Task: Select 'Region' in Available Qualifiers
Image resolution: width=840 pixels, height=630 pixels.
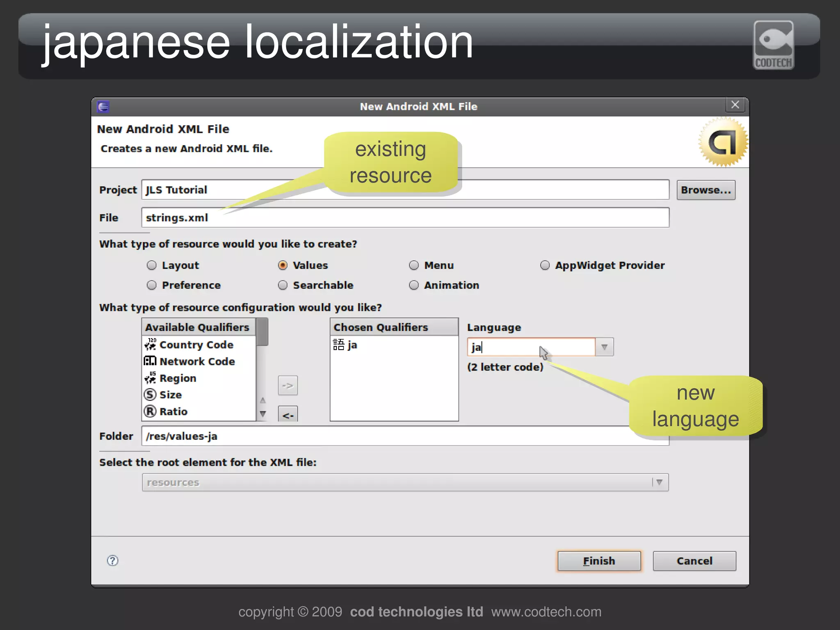Action: coord(199,378)
